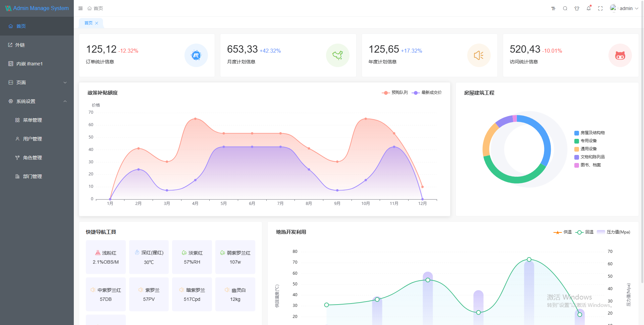Close the 首页 page tab
The height and width of the screenshot is (325, 644).
pyautogui.click(x=97, y=23)
